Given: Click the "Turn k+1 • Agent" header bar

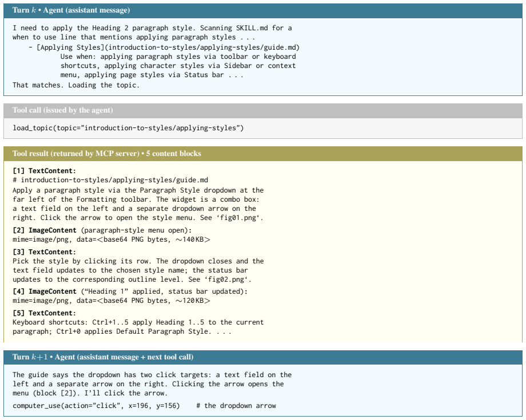Looking at the screenshot, I should tap(263, 357).
